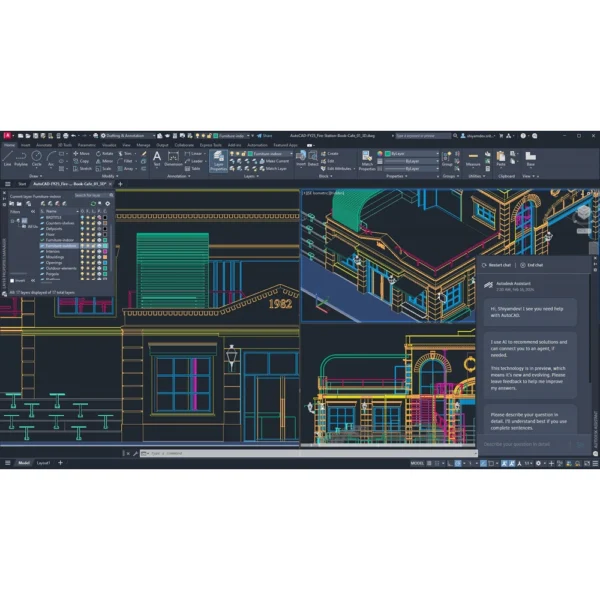Click the Copy tool in Modify
The height and width of the screenshot is (600, 600).
point(81,161)
